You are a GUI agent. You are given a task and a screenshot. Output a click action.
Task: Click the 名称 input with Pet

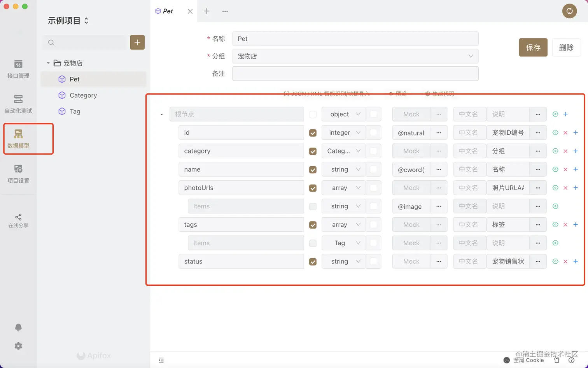click(x=355, y=39)
